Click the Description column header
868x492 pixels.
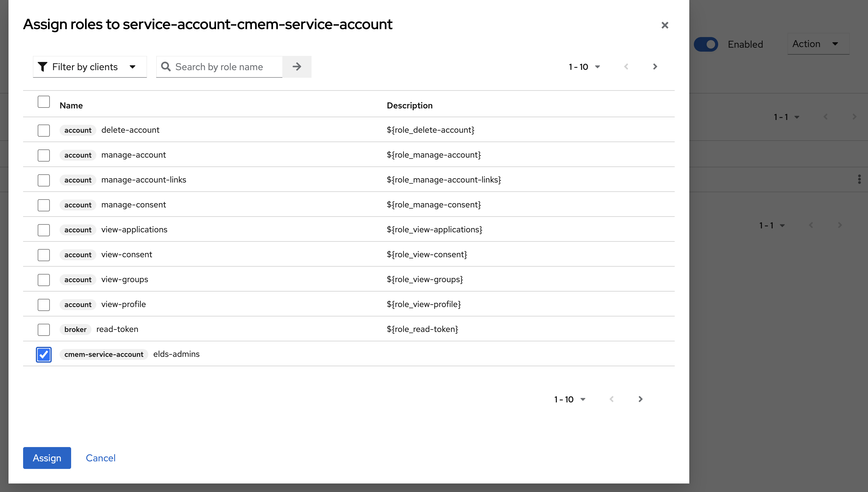tap(409, 105)
